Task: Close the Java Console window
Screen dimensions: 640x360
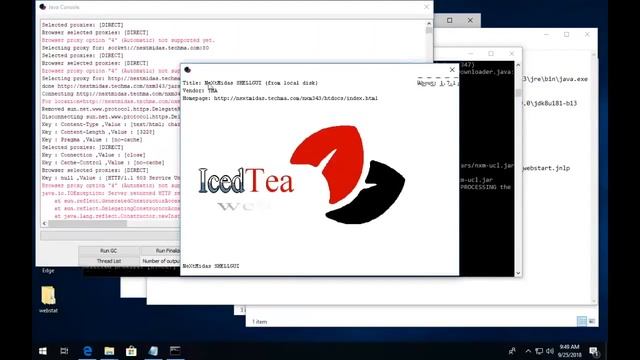Action: tap(427, 7)
